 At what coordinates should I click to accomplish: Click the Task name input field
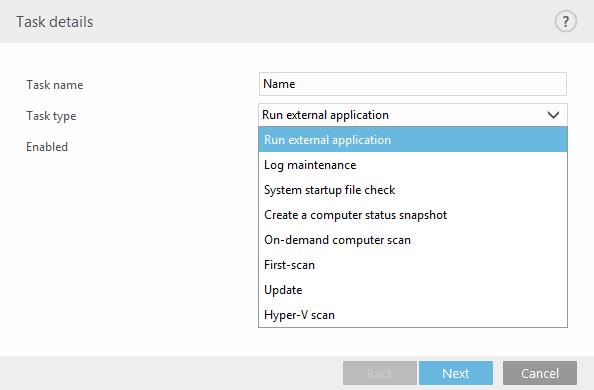(413, 84)
